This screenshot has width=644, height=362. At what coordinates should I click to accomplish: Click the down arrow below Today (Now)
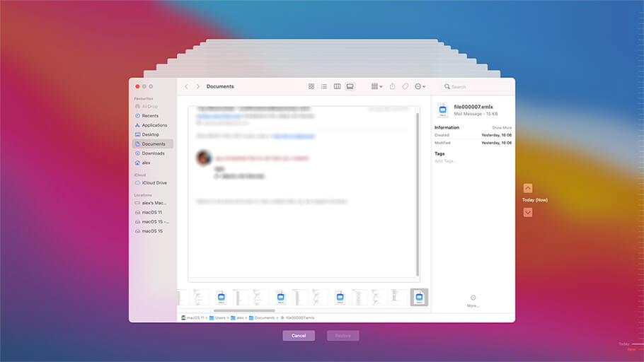[528, 212]
